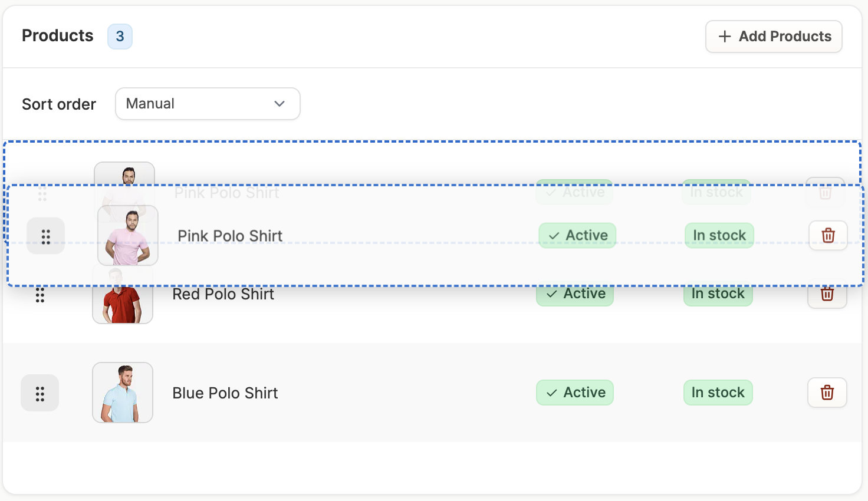Screen dimensions: 868x501
Task: Open the Blue Polo Shirt thumbnail image
Action: pyautogui.click(x=123, y=393)
